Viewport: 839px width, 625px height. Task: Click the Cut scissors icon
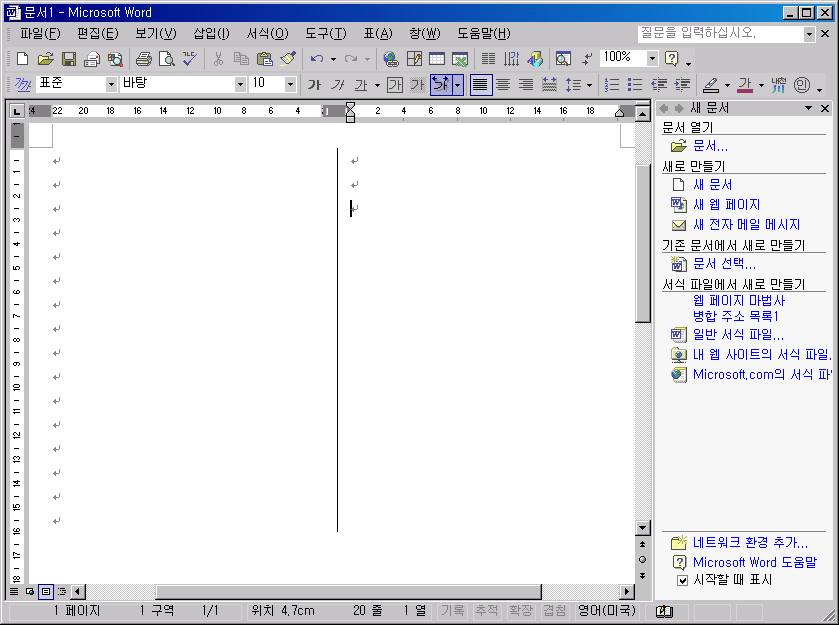[218, 58]
